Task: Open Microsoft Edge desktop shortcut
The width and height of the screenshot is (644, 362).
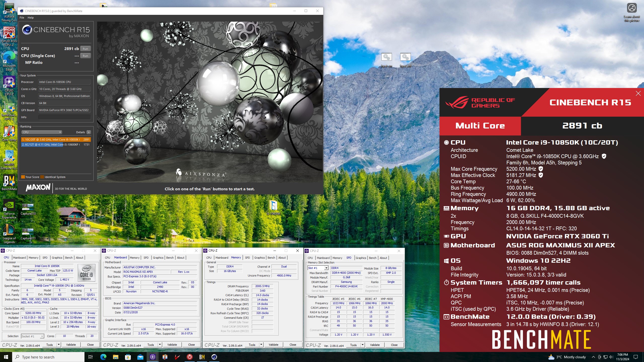Action: tap(9, 62)
